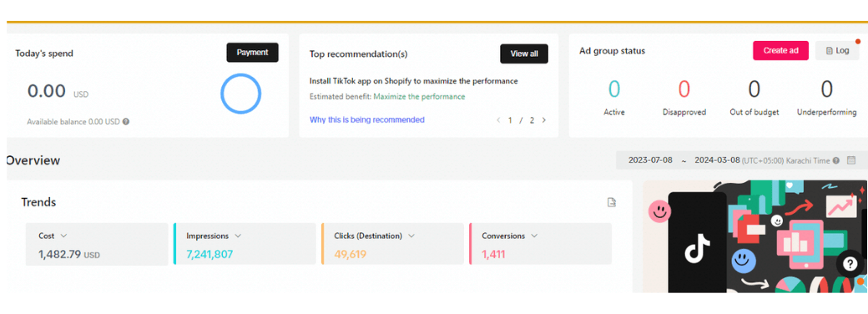Expand the Clicks (Destination) dropdown
This screenshot has width=868, height=314.
(411, 235)
